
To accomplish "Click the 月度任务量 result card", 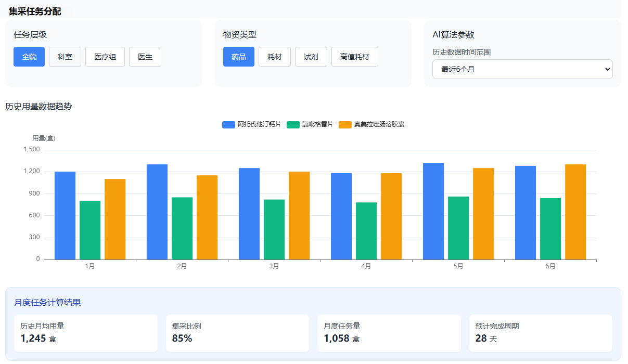I will (389, 333).
